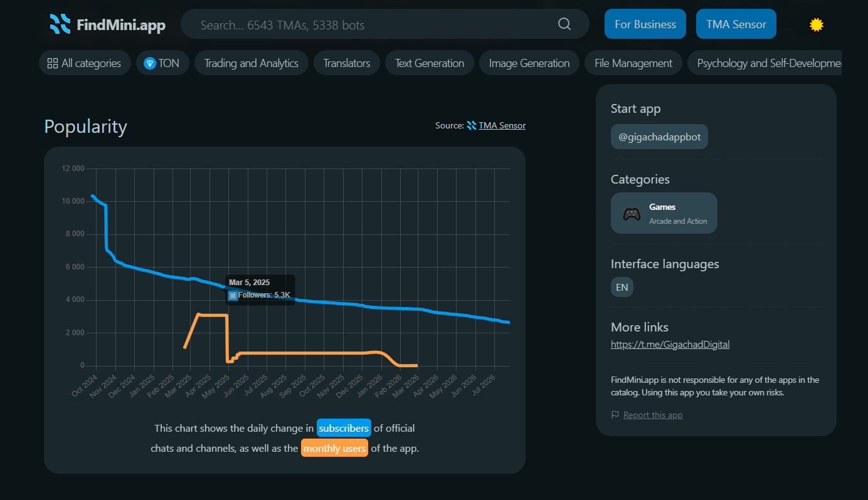Click the search magnifier icon
The height and width of the screenshot is (500, 868).
[x=564, y=24]
